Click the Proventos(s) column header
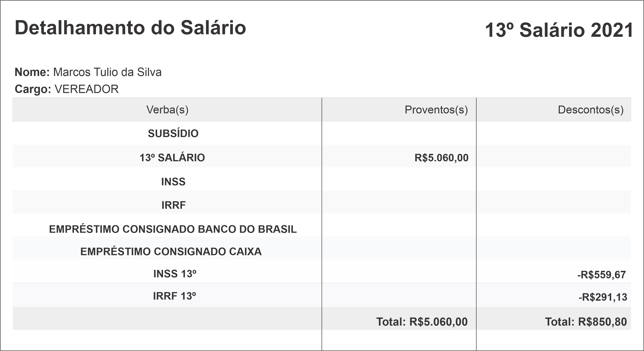The width and height of the screenshot is (644, 351). click(436, 110)
